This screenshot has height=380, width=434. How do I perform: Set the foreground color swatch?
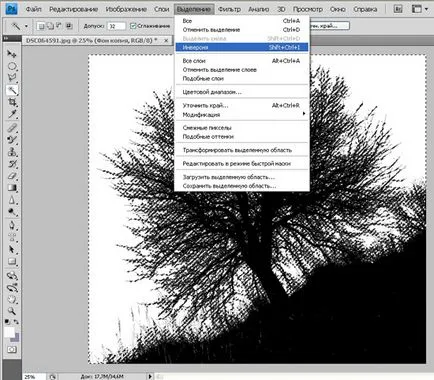(9, 332)
